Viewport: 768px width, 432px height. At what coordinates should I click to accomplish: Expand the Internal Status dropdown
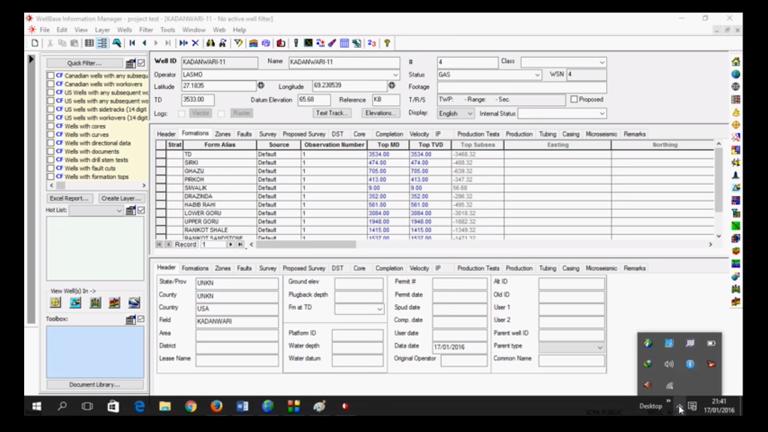(x=601, y=114)
